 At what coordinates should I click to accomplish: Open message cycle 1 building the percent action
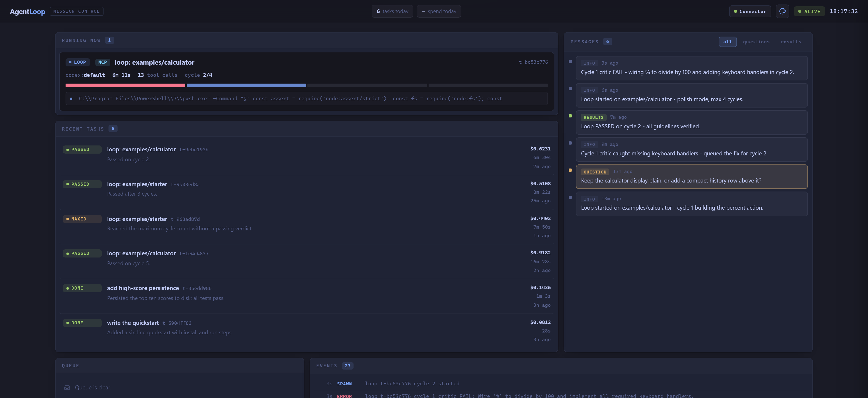(x=692, y=204)
